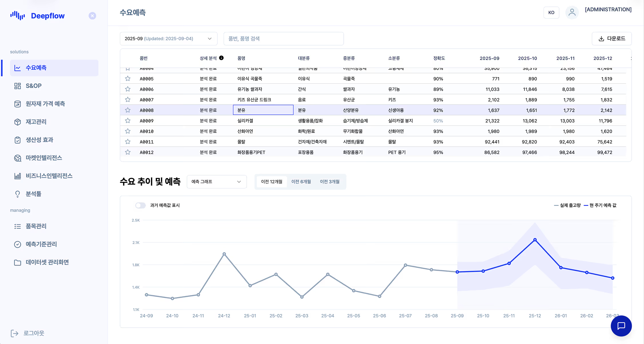Click the info icon beside 상세 분석
The width and height of the screenshot is (644, 344).
point(221,58)
